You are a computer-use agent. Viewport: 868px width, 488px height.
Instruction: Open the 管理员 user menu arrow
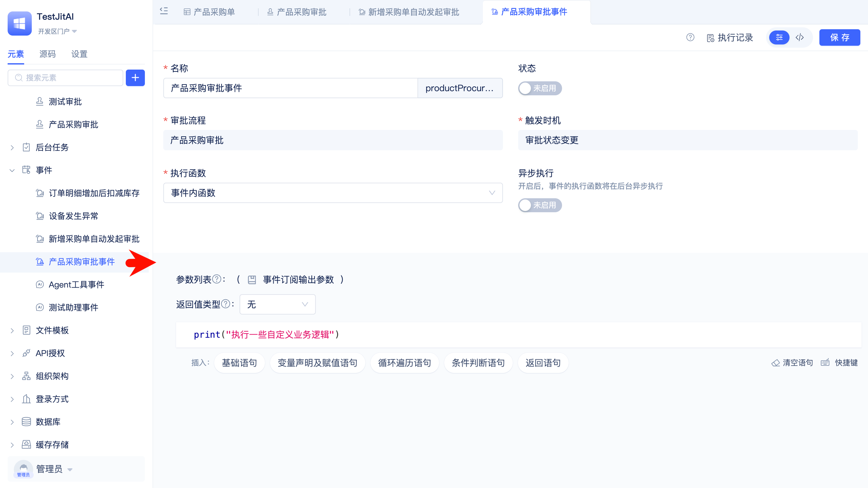pos(70,470)
